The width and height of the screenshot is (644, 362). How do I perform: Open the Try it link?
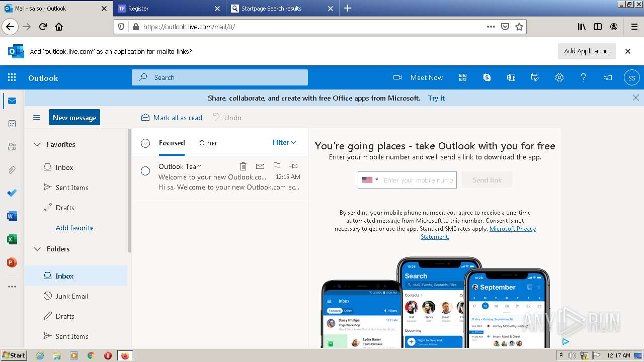(x=436, y=98)
